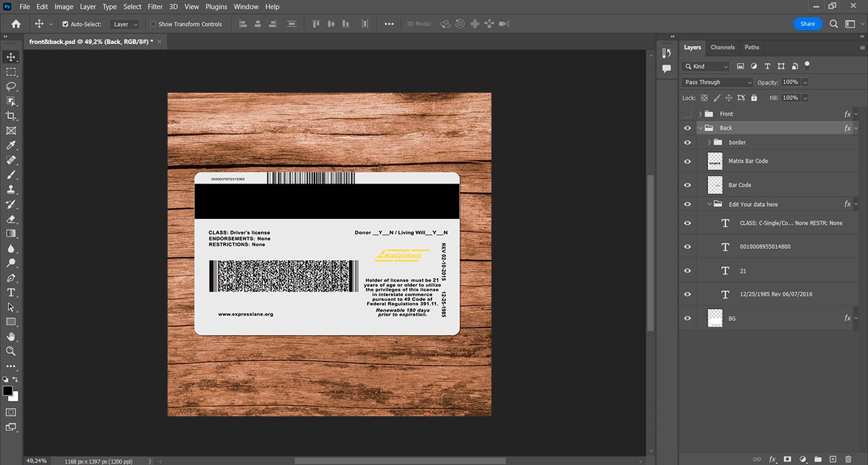Select the BG layer thumbnail

[715, 318]
